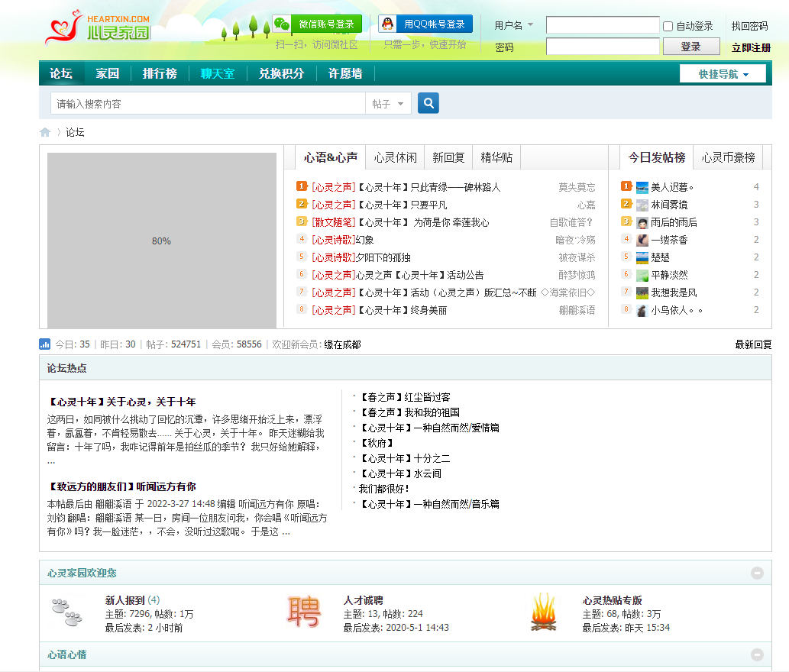Focus the username input field

[x=603, y=24]
